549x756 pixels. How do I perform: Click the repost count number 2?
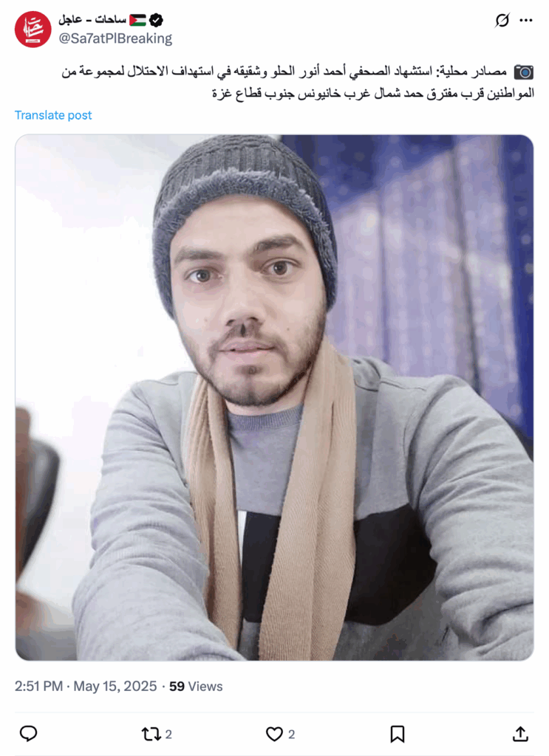click(x=168, y=735)
